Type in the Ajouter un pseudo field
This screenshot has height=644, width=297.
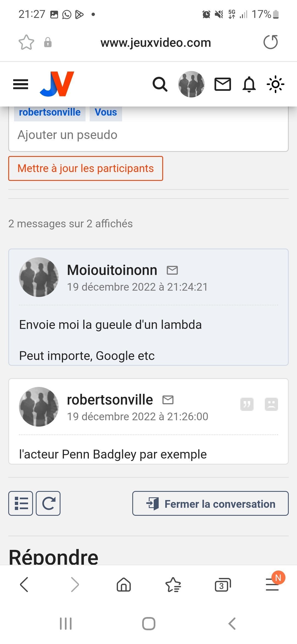(148, 135)
